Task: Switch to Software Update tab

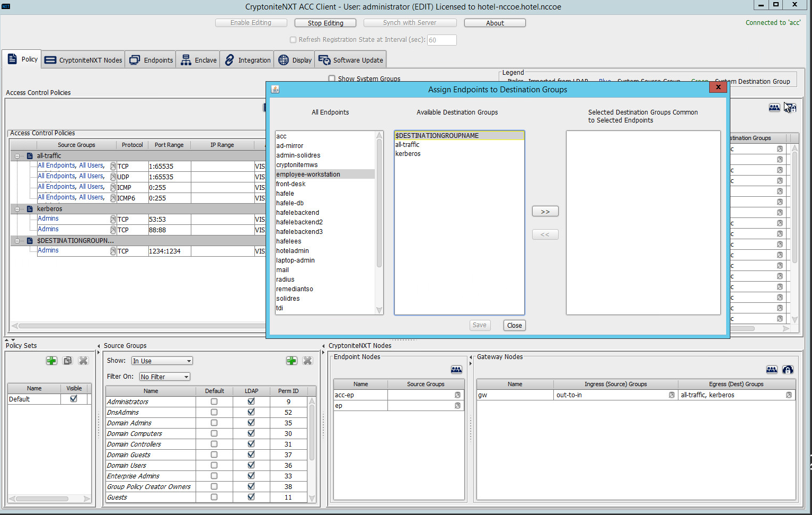Action: (x=350, y=60)
